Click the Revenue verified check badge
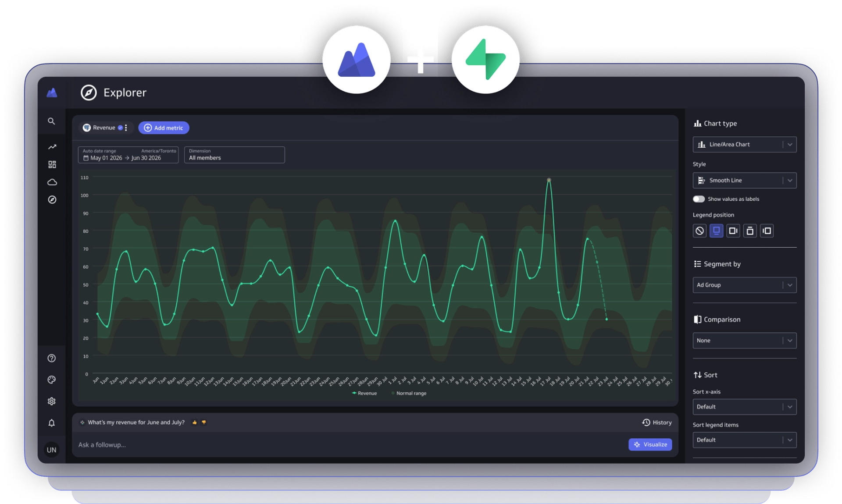The image size is (842, 504). coord(120,128)
